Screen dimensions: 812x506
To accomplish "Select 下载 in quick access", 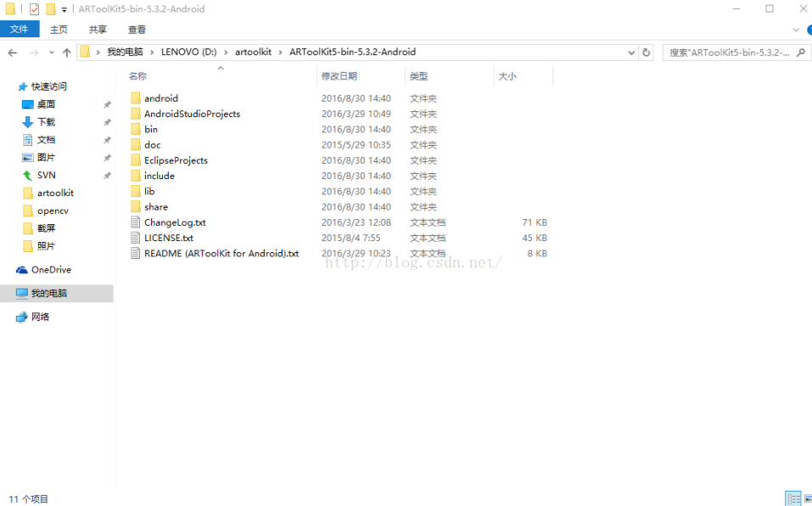I will click(46, 121).
